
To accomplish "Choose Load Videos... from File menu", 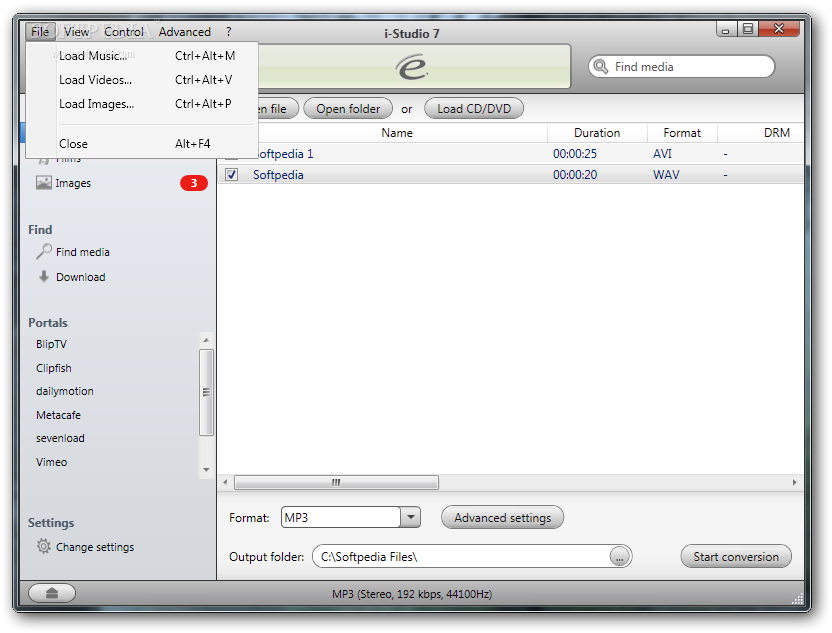I will pyautogui.click(x=142, y=80).
